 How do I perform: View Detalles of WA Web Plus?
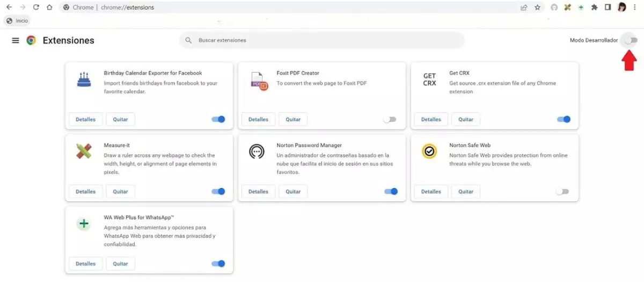click(x=85, y=264)
